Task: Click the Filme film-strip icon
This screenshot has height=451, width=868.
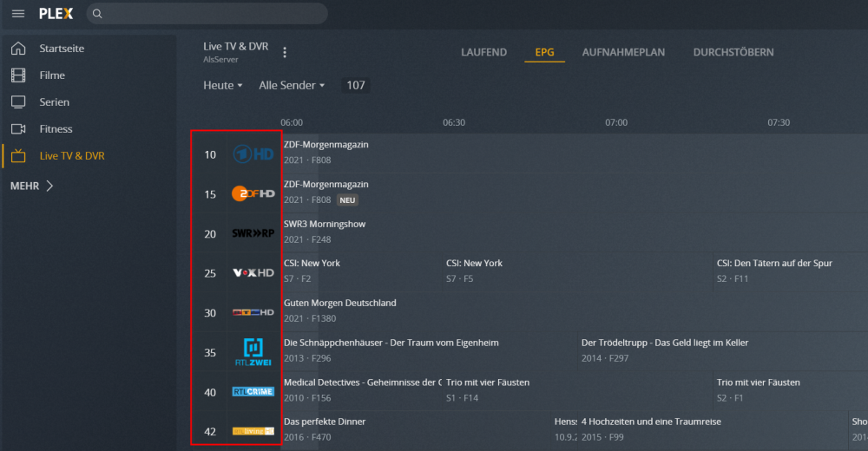Action: coord(18,75)
